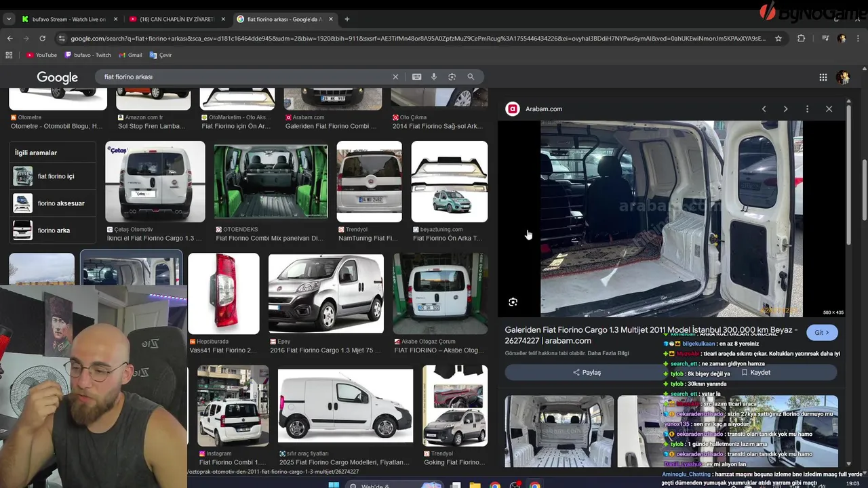Click Daha Fazla Bilgi link
The height and width of the screenshot is (488, 868).
point(608,353)
